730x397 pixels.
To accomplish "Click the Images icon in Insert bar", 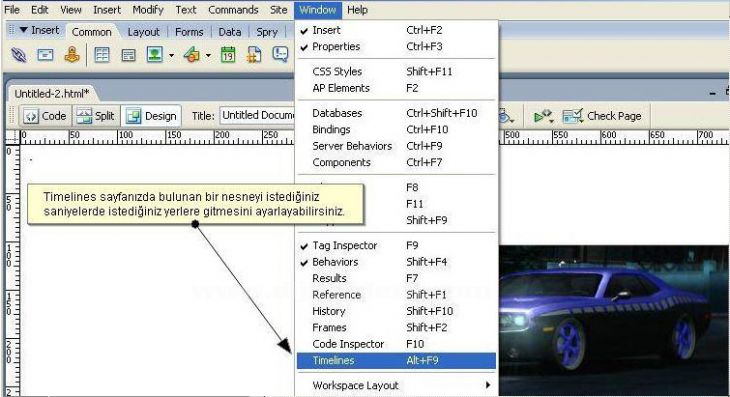I will click(155, 54).
